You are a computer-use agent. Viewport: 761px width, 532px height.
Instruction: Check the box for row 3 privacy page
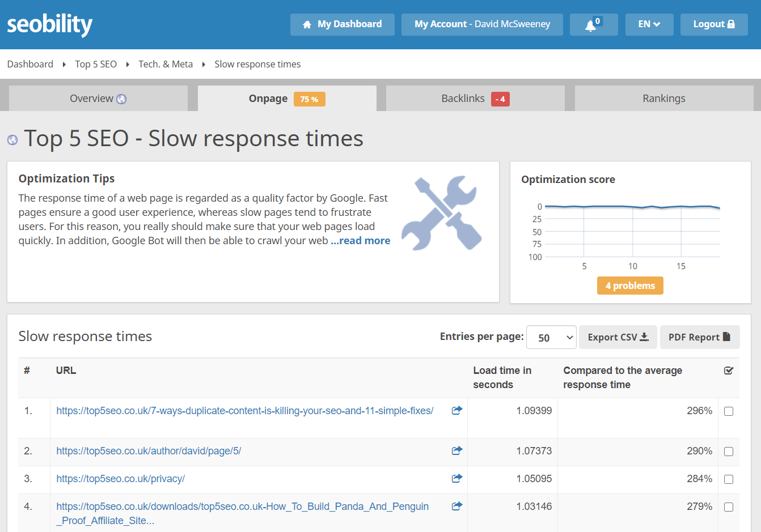pyautogui.click(x=729, y=479)
